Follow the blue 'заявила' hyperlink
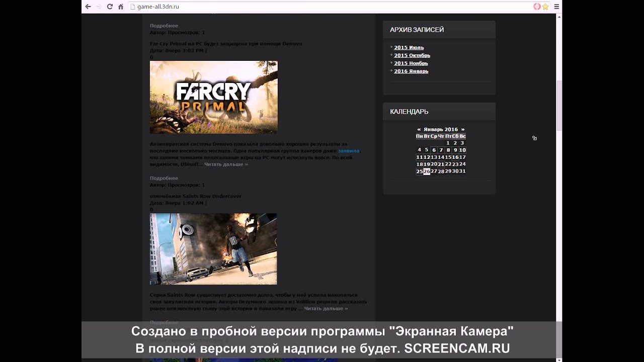 point(349,151)
